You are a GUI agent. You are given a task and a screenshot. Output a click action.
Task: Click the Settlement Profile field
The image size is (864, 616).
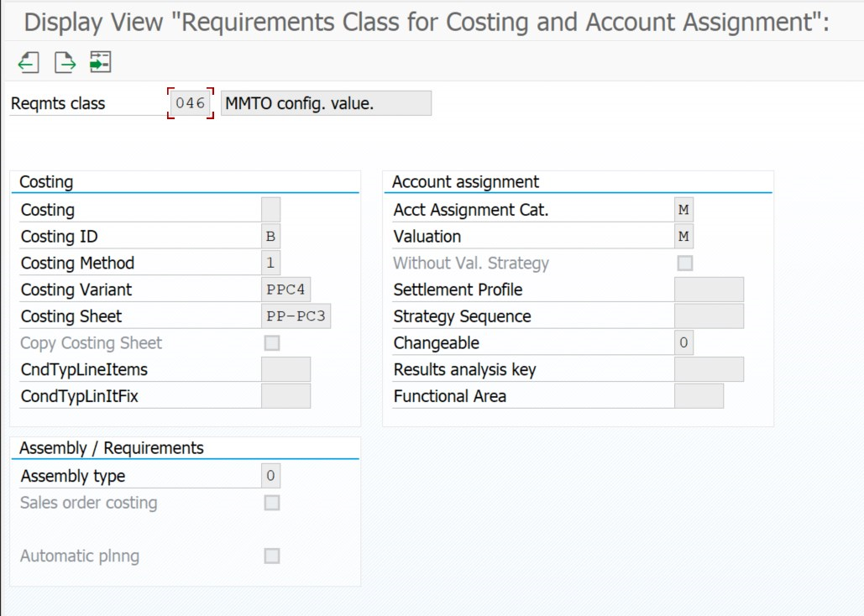coord(709,290)
